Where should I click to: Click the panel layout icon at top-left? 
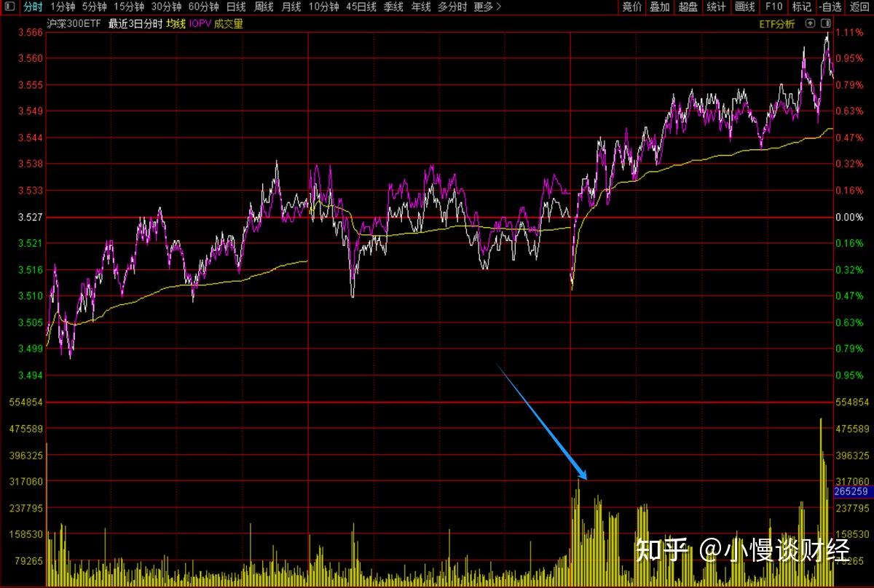9,7
